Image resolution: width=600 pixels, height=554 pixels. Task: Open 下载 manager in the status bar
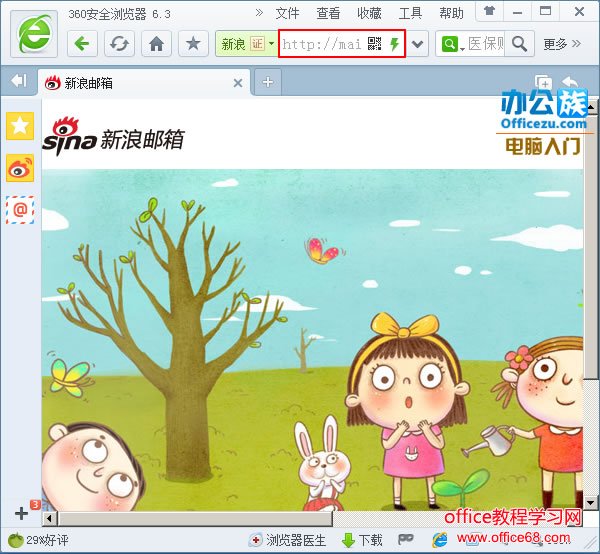point(362,540)
